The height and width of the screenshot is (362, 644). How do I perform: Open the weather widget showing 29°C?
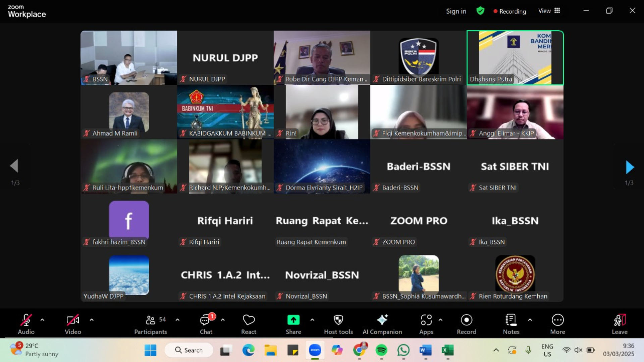coord(34,350)
